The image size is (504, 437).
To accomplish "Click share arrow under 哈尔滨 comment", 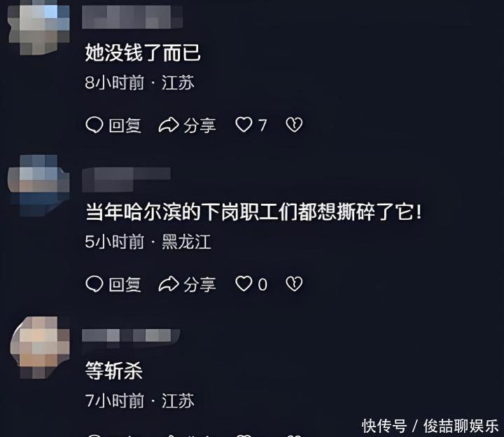I will coord(169,284).
